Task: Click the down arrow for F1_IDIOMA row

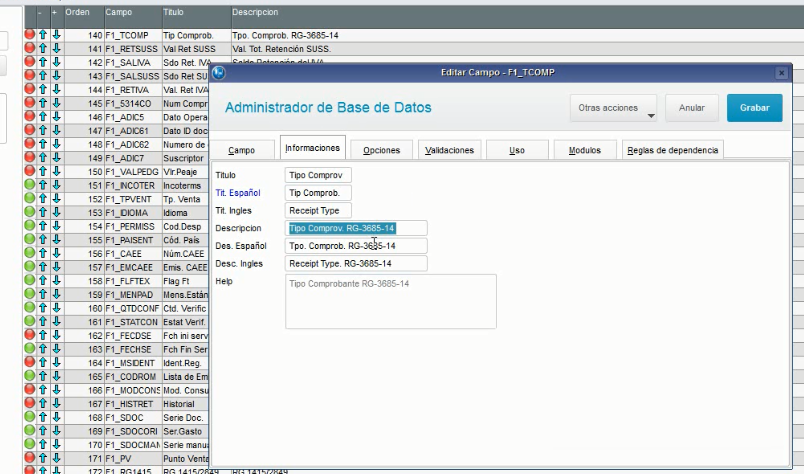Action: 56,212
